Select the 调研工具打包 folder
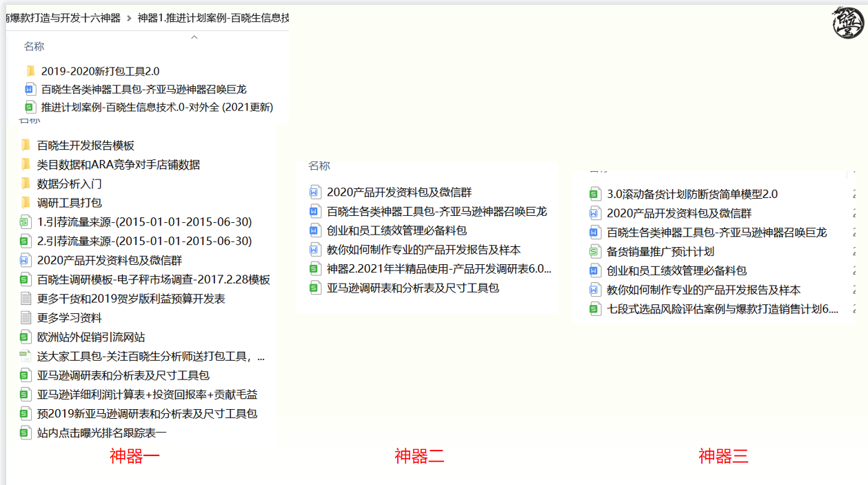The image size is (868, 485). pos(69,203)
